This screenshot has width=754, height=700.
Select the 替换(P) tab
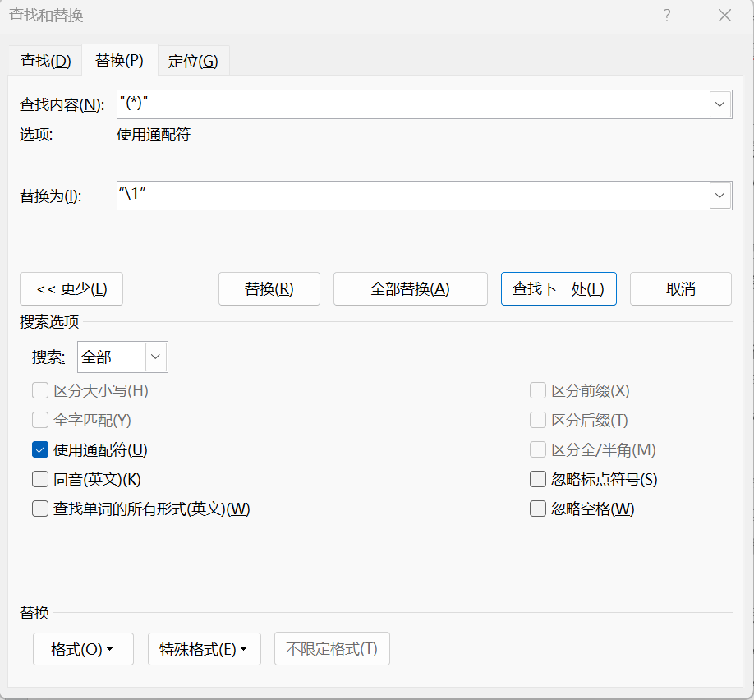119,61
